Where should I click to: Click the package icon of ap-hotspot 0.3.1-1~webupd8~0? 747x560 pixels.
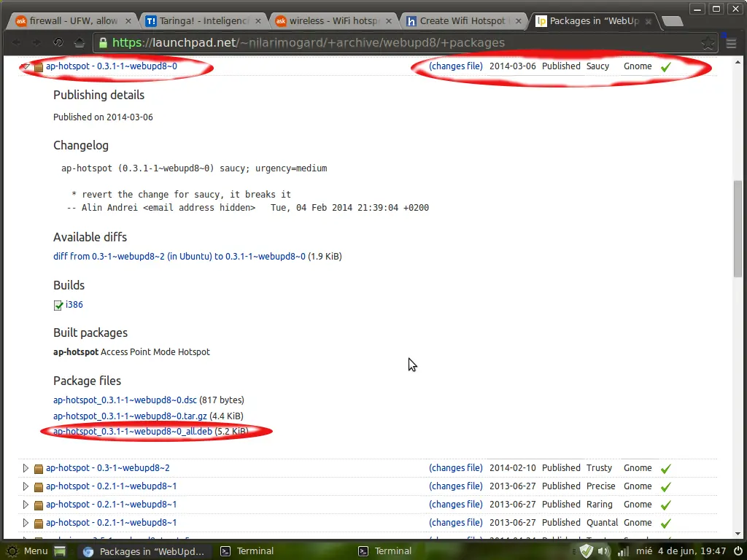tap(39, 66)
